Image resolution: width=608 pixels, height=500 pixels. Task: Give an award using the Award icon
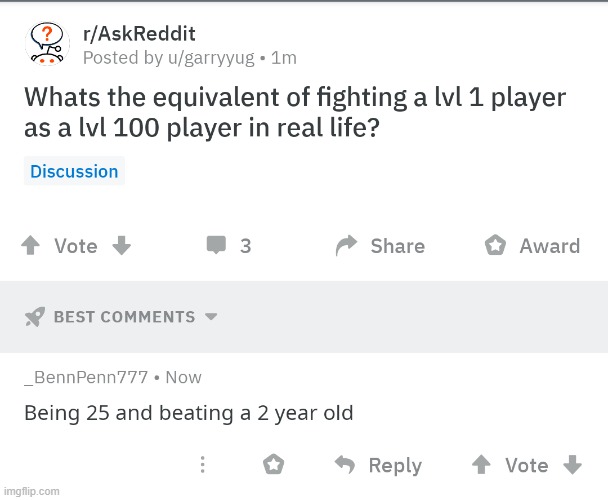tap(495, 246)
